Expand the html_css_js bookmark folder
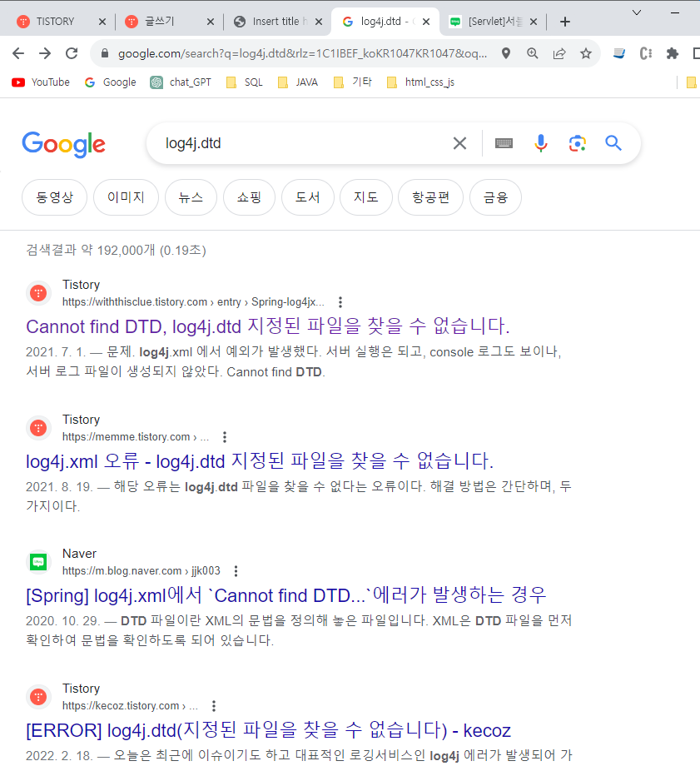Viewport: 700px width, 766px height. pos(420,82)
